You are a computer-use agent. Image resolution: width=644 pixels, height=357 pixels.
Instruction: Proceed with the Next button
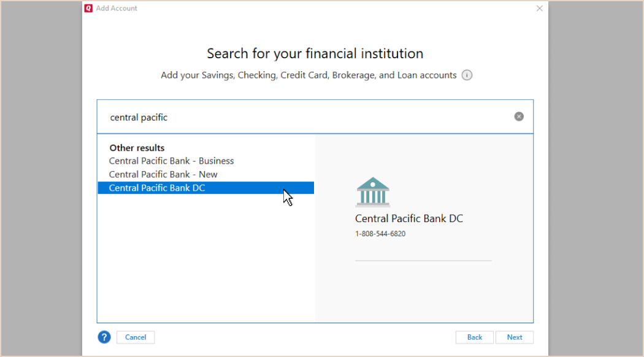click(x=514, y=337)
